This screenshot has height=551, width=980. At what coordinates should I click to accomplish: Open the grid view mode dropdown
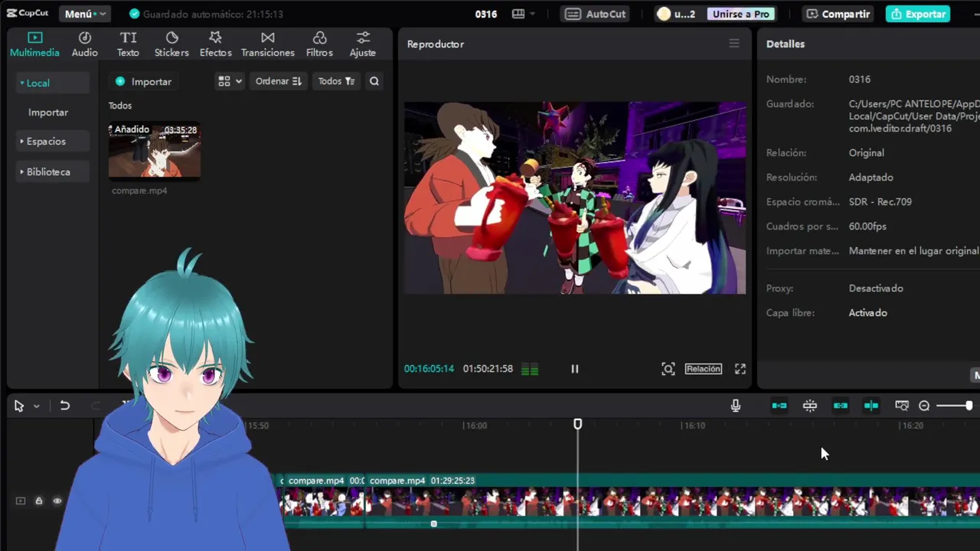[230, 81]
